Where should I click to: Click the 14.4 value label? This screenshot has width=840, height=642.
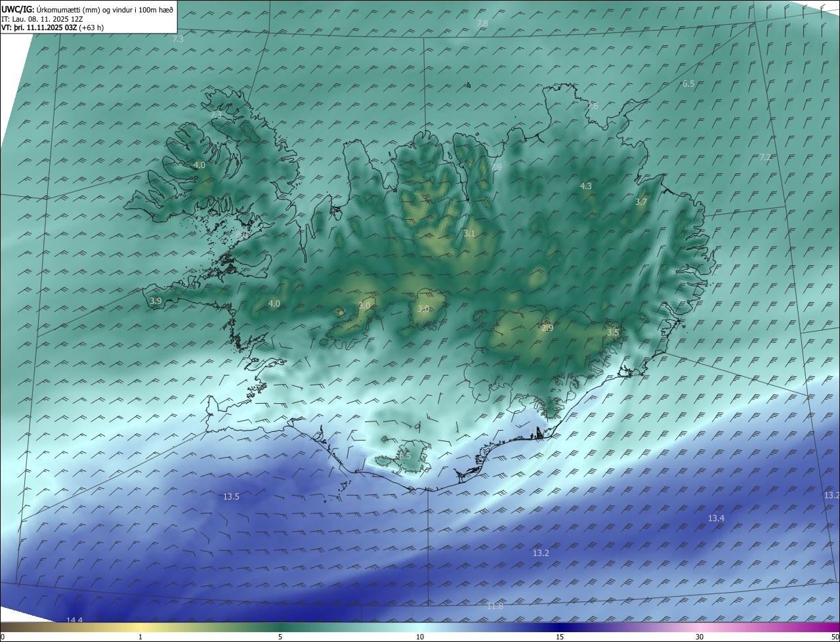point(75,620)
